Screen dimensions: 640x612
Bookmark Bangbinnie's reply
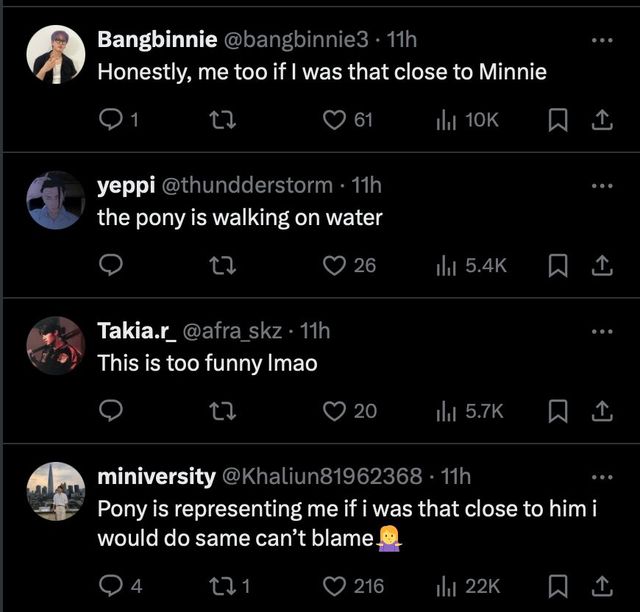point(558,120)
